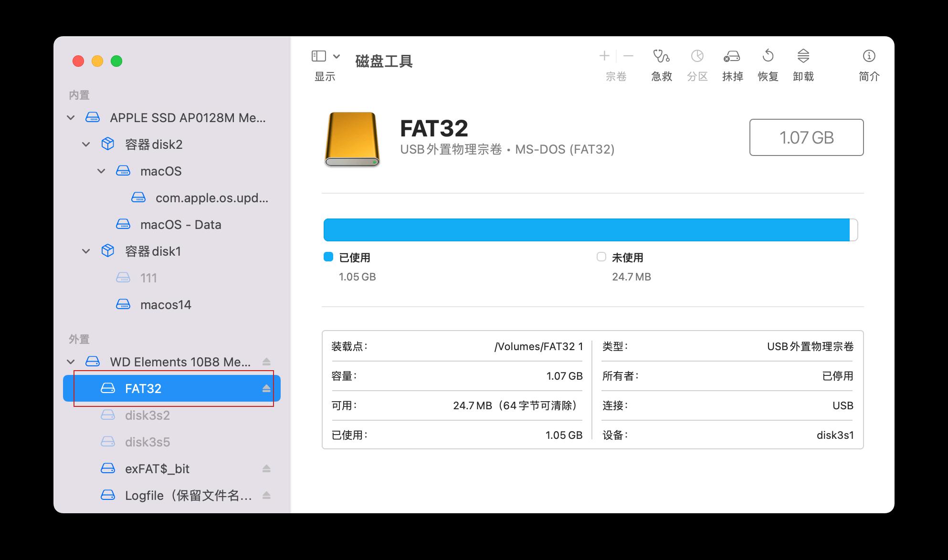Select the FAT32 volume row
948x560 pixels.
(172, 389)
